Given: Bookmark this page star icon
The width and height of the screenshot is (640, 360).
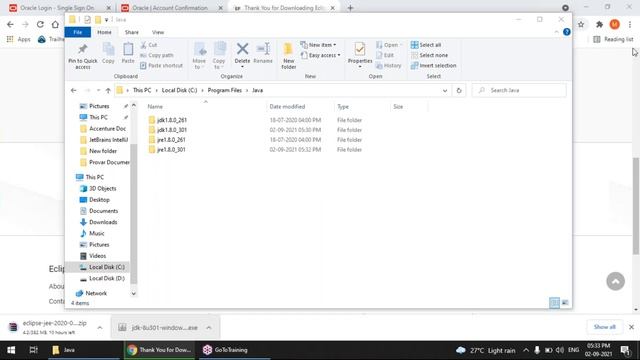Looking at the screenshot, I should (x=581, y=24).
